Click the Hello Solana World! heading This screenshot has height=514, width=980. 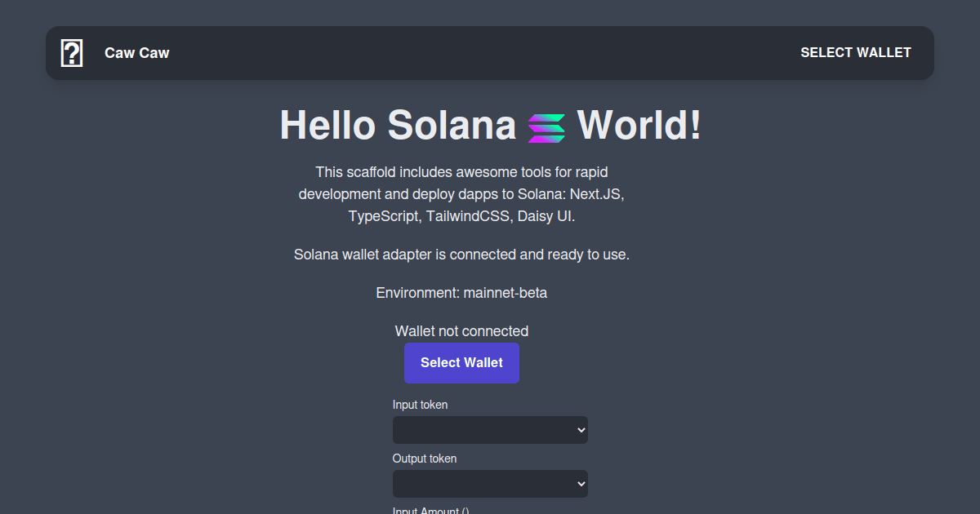(489, 126)
